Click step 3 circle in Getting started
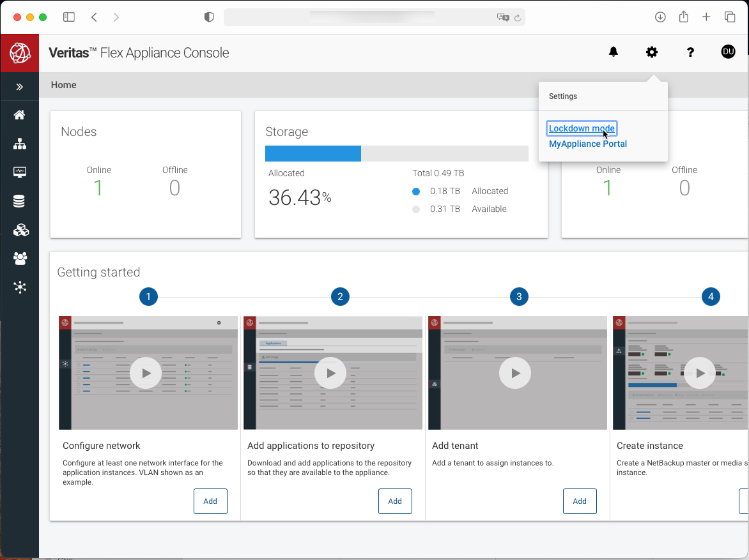749x560 pixels. 519,296
